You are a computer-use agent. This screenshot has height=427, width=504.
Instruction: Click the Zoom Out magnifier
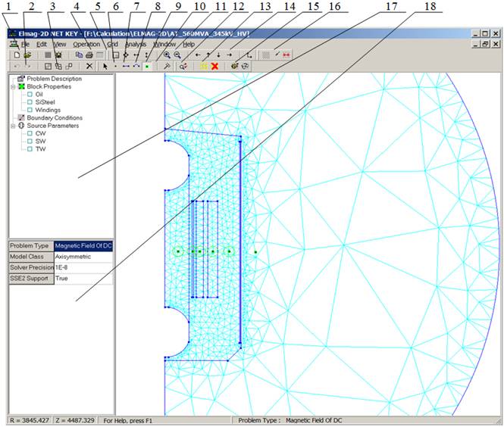(177, 55)
